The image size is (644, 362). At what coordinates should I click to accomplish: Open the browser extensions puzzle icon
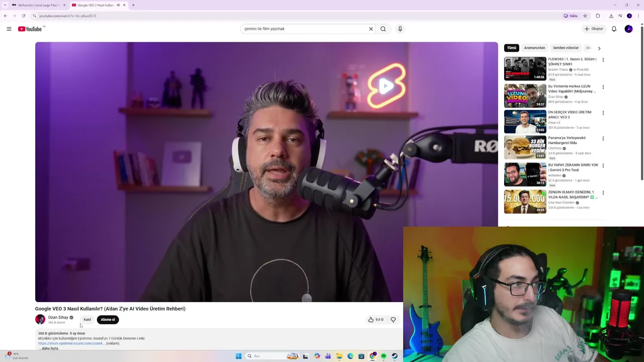point(598,16)
